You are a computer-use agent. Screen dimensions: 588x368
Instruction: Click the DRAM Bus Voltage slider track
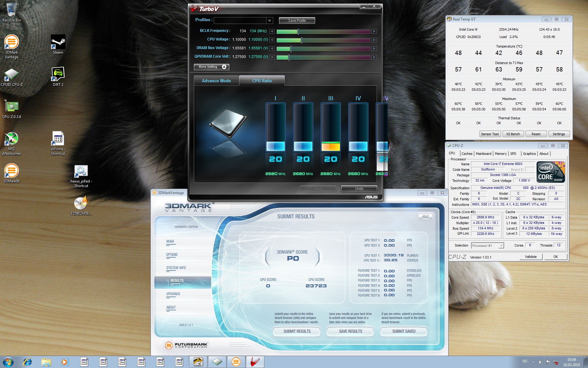323,49
